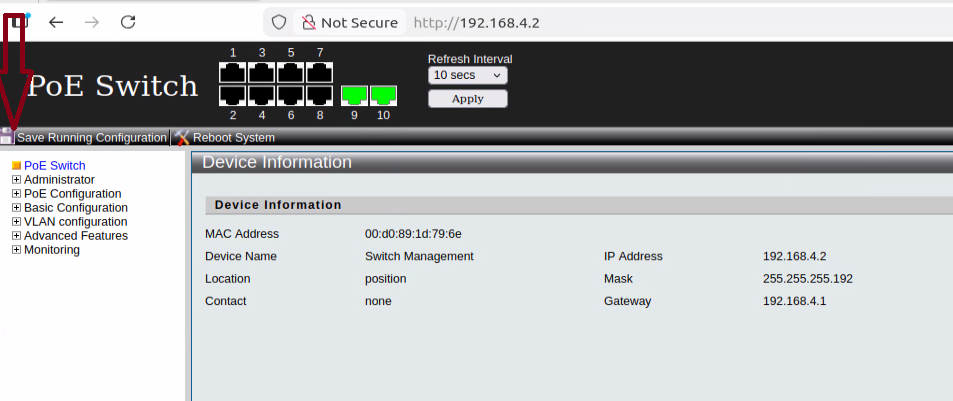Viewport: 953px width, 401px height.
Task: Open the PoE Switch root link
Action: point(54,166)
